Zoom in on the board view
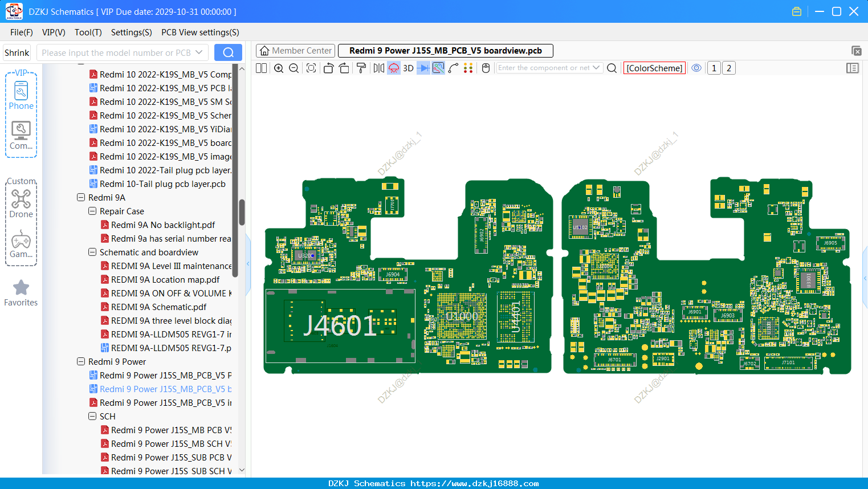 (x=279, y=68)
